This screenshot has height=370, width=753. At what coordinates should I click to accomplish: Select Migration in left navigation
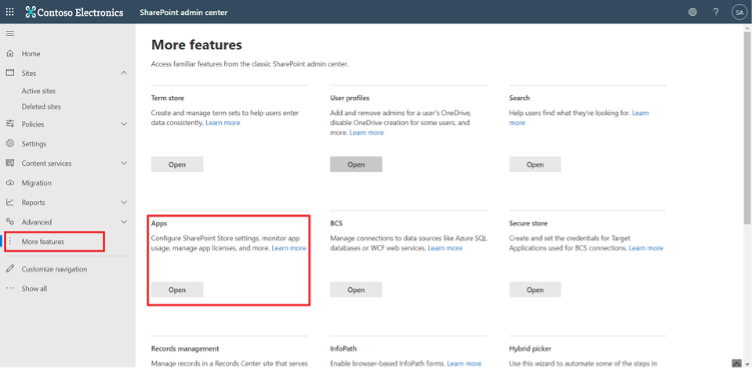pos(36,183)
